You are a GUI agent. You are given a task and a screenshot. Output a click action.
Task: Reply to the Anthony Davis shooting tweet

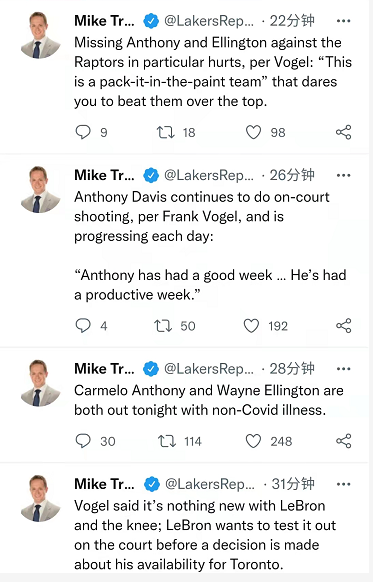pyautogui.click(x=83, y=326)
